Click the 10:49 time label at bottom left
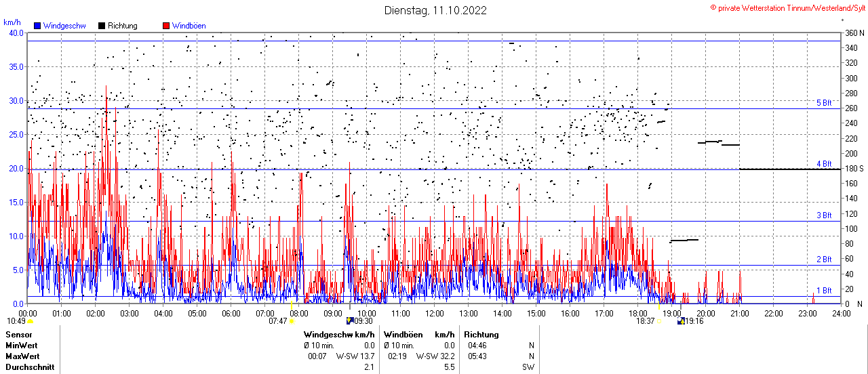The width and height of the screenshot is (868, 374). [16, 321]
